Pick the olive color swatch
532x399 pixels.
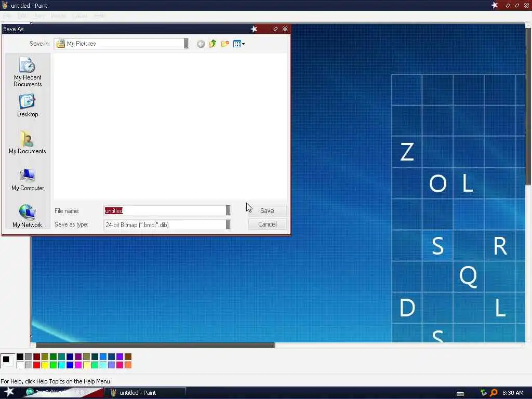click(x=45, y=356)
